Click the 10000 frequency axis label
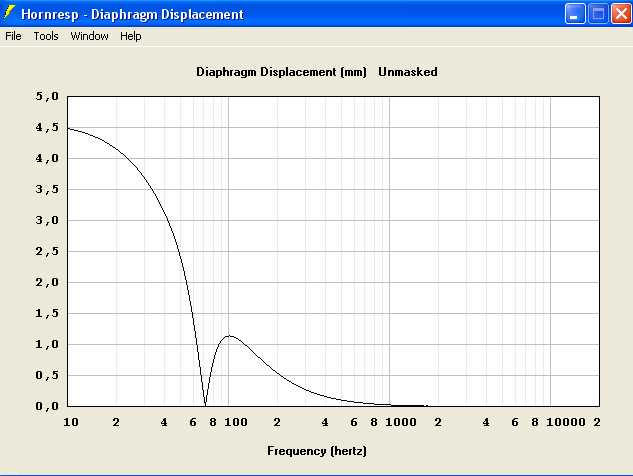This screenshot has height=476, width=633. tap(566, 422)
